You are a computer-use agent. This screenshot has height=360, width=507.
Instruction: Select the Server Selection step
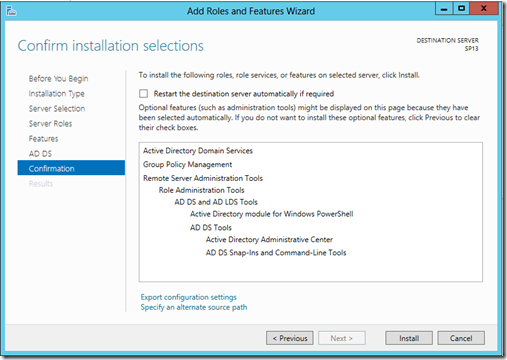[57, 109]
